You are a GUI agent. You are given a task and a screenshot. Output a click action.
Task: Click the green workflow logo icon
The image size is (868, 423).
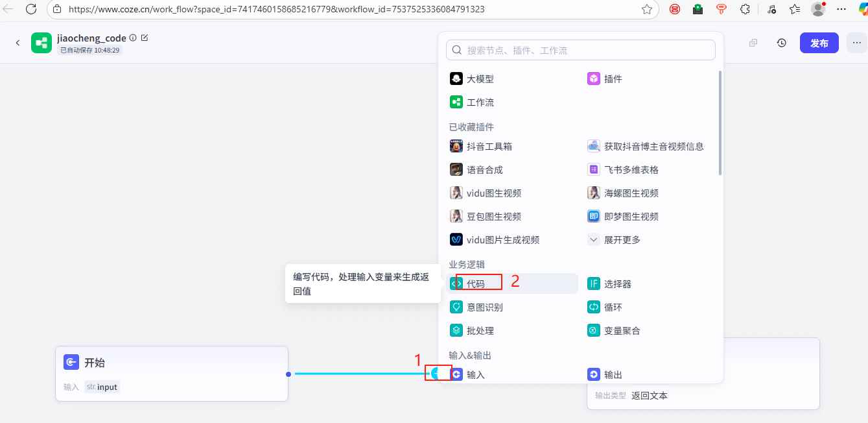click(41, 43)
